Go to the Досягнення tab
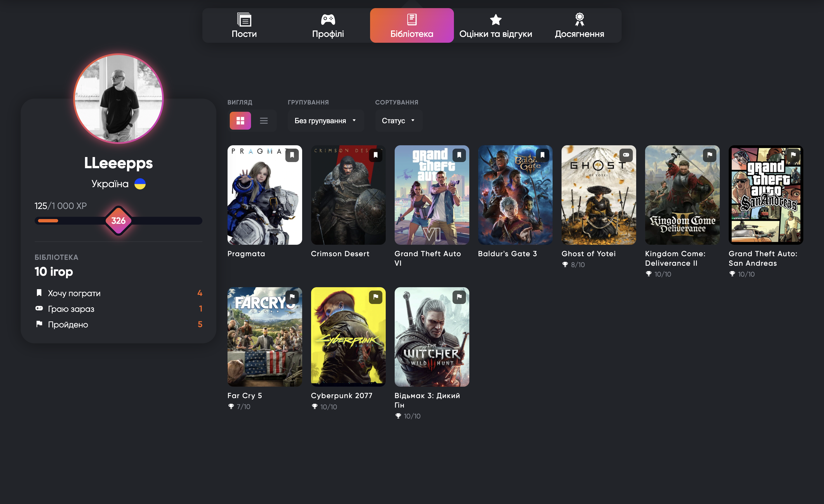The height and width of the screenshot is (504, 824). (x=579, y=25)
